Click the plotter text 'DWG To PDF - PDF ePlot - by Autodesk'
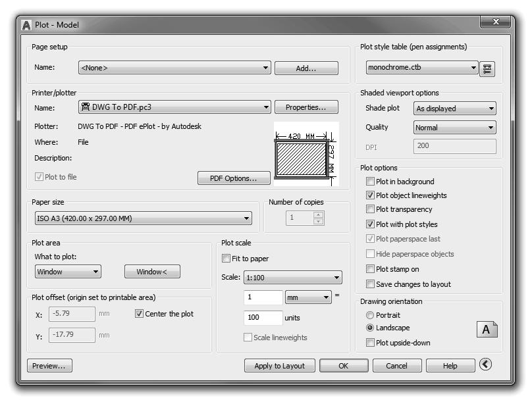 pos(140,126)
